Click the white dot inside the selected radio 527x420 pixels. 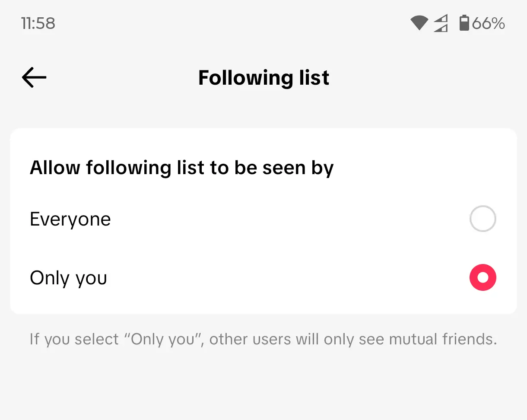483,277
